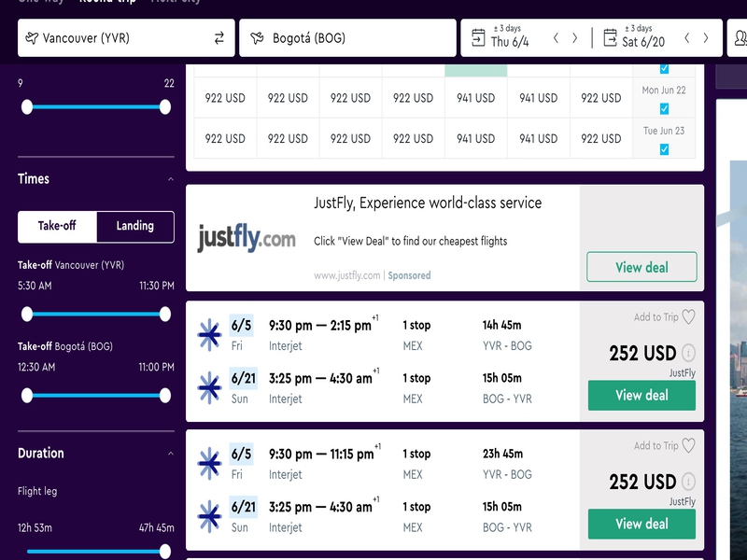Click the 12h 53m minimum duration label

click(35, 527)
